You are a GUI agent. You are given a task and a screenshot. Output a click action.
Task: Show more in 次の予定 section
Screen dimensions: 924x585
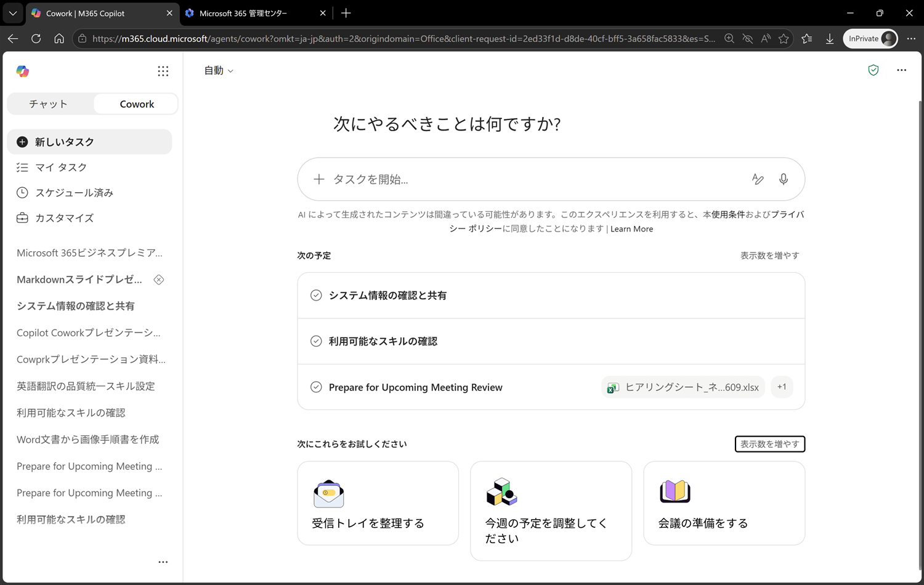click(769, 256)
